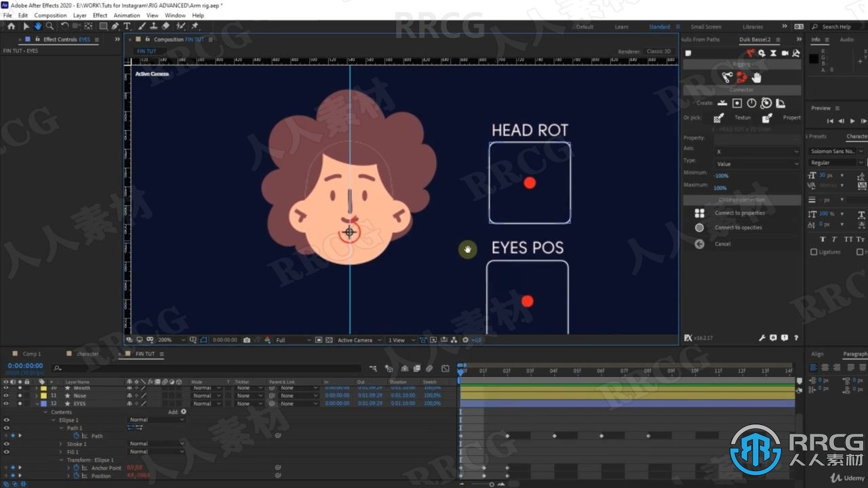Select the Pen tool
Viewport: 868px width, 488px height.
tap(115, 26)
